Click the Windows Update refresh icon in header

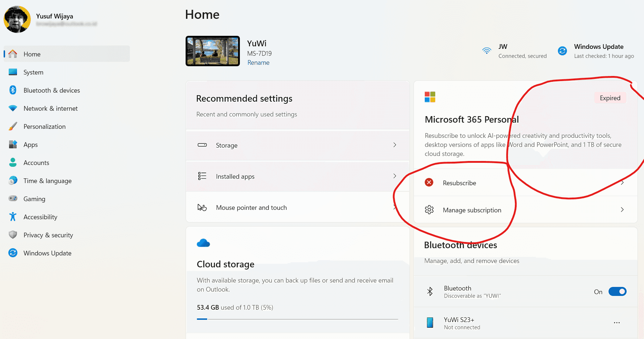(x=562, y=51)
